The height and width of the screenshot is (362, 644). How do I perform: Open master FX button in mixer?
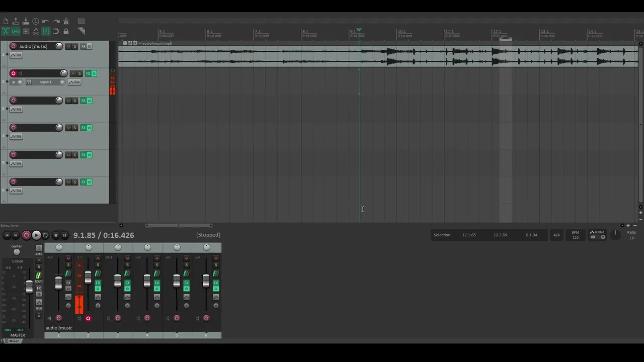point(39,288)
